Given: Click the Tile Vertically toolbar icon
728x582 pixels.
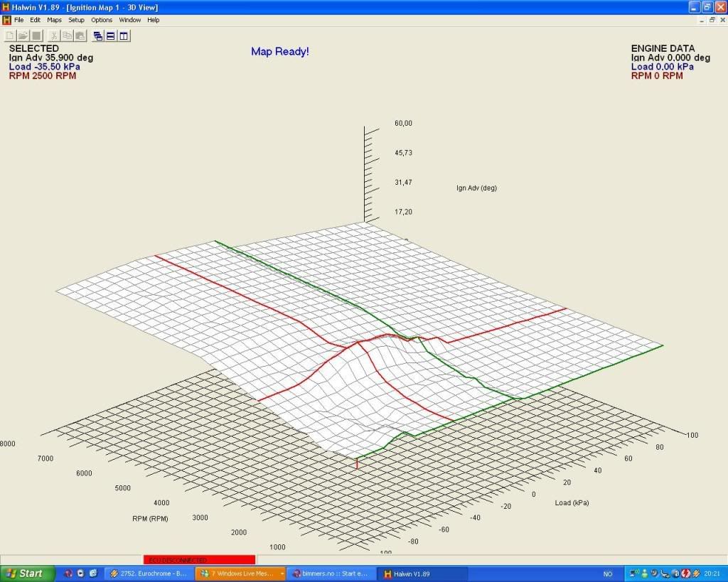Looking at the screenshot, I should 124,36.
